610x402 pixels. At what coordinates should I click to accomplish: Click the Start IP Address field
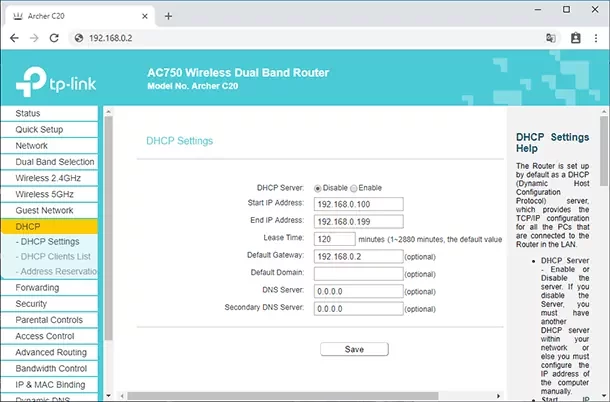click(358, 204)
